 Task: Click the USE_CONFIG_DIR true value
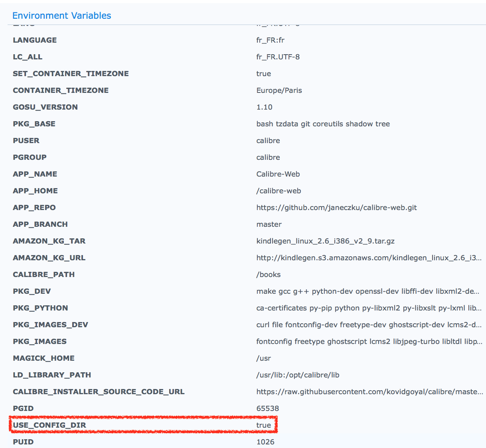pos(263,425)
